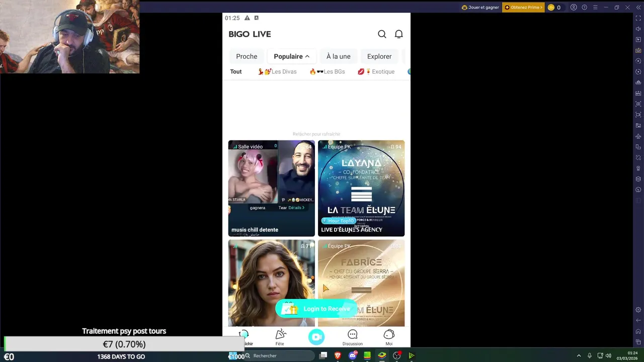Open BlueStacks hamburger menu

click(x=595, y=8)
